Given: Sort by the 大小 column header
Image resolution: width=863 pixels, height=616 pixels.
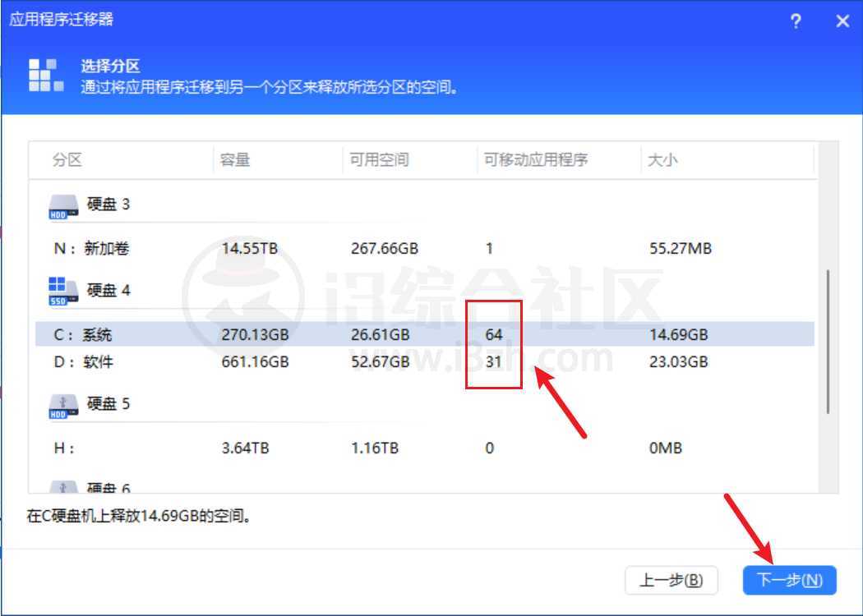Looking at the screenshot, I should click(662, 160).
